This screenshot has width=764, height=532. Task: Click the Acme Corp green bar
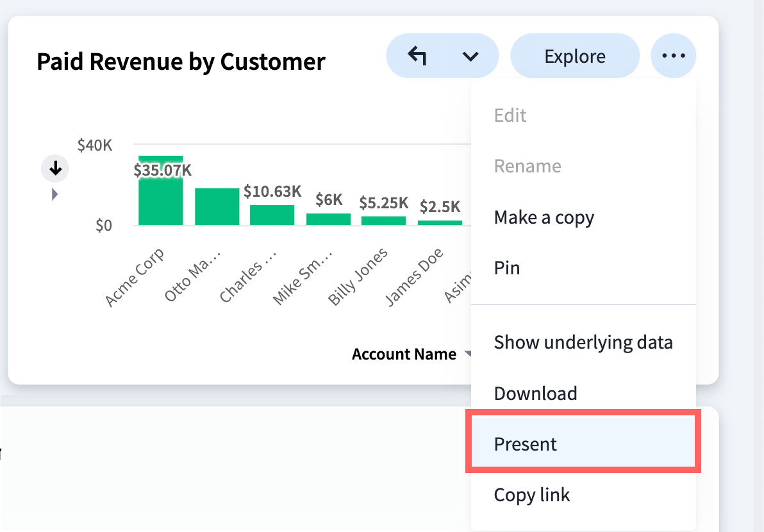[160, 199]
